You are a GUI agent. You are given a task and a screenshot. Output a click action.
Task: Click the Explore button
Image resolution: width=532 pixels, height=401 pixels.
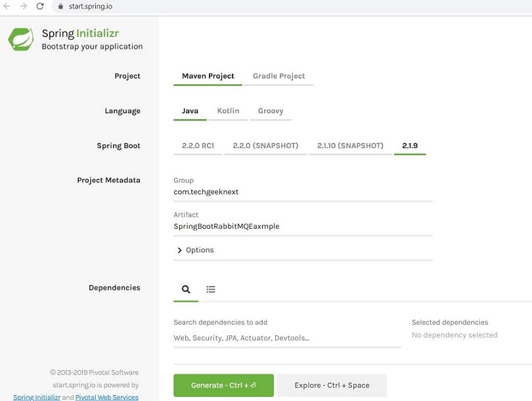pos(332,385)
